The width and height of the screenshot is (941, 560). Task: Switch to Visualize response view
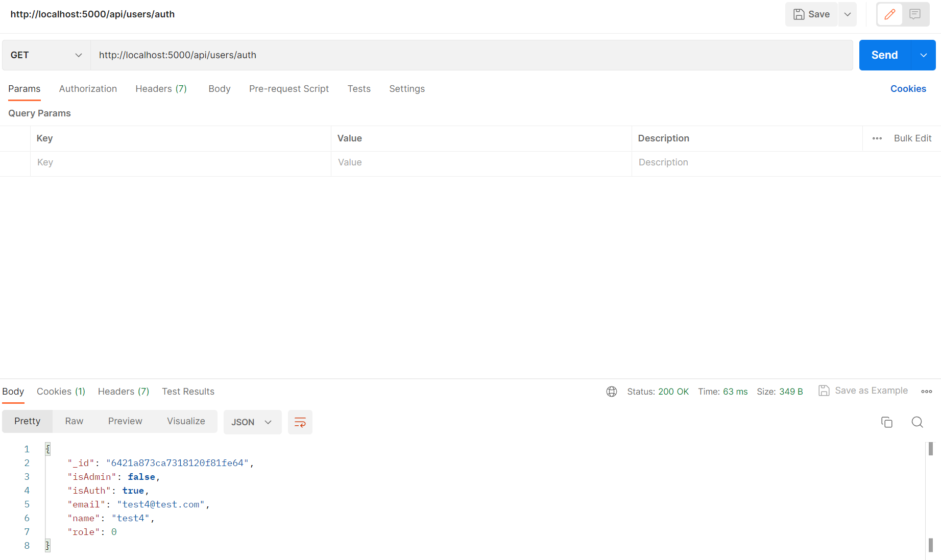coord(186,421)
